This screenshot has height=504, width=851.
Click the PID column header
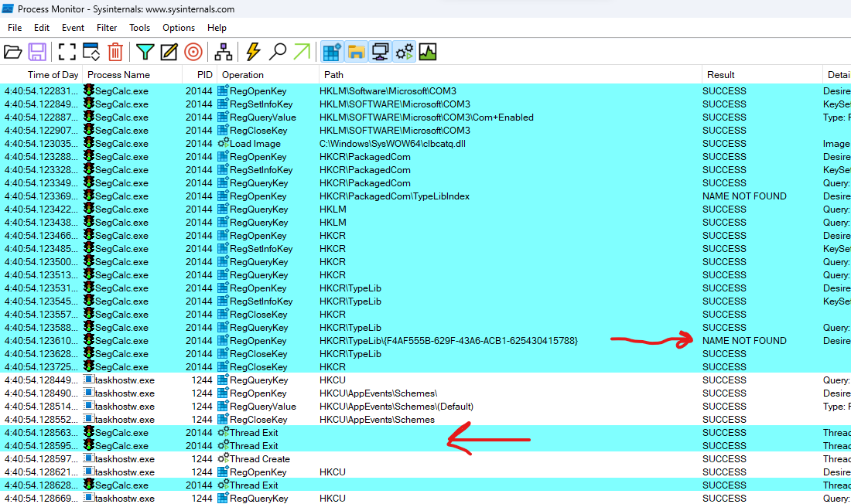(200, 75)
